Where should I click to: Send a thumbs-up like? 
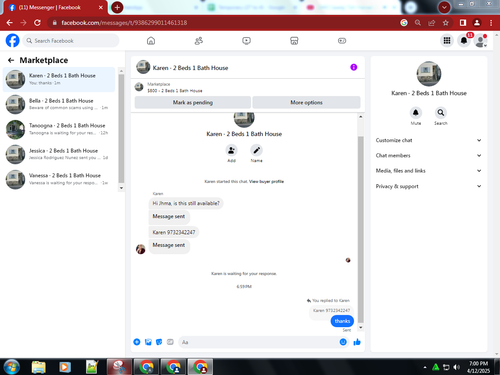[x=357, y=342]
